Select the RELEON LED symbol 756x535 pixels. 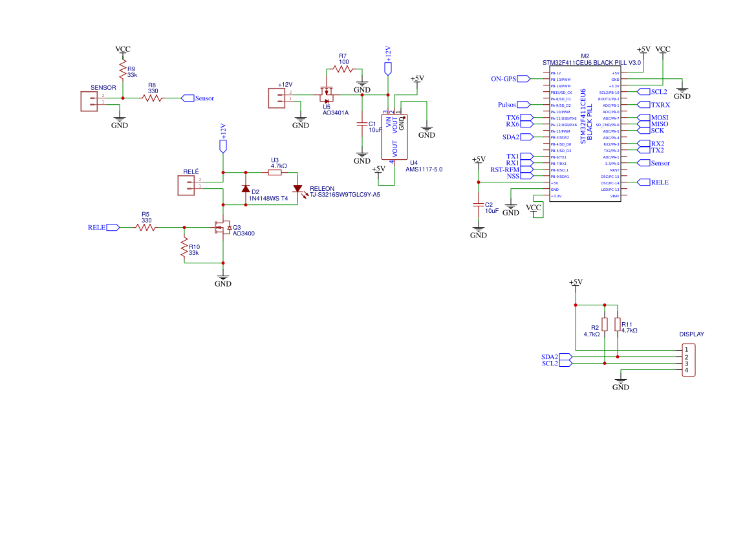pyautogui.click(x=297, y=189)
